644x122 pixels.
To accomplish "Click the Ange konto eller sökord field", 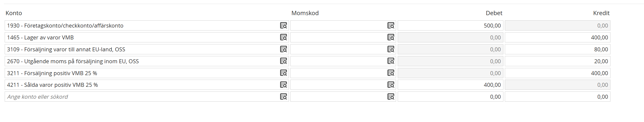I will point(147,97).
